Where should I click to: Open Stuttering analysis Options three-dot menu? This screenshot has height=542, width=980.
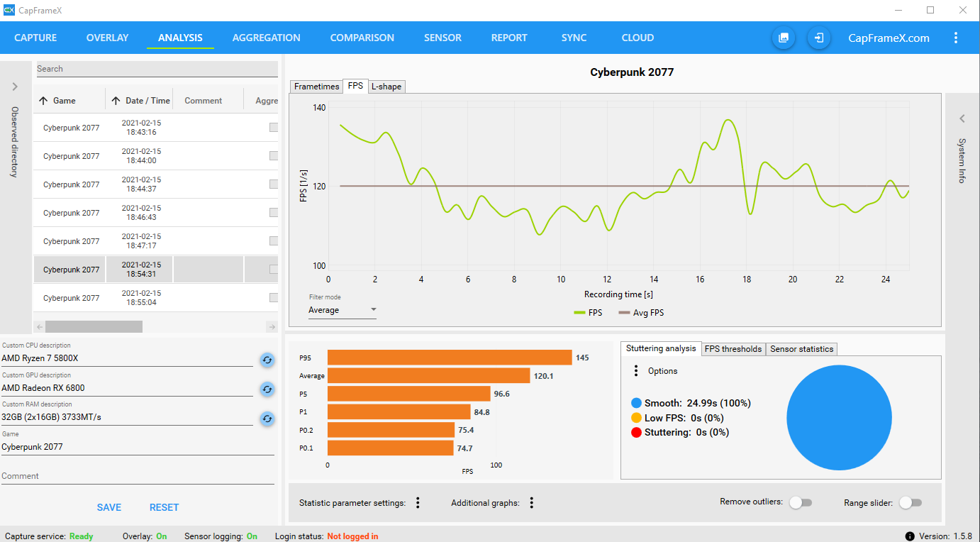[x=636, y=371]
